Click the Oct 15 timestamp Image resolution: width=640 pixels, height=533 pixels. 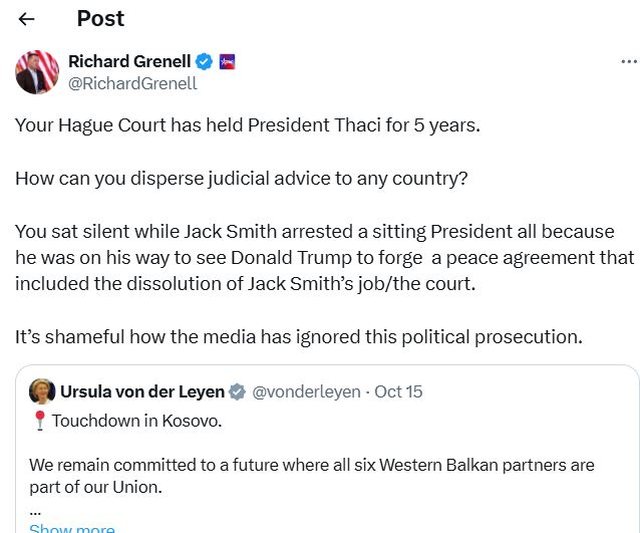tap(398, 391)
